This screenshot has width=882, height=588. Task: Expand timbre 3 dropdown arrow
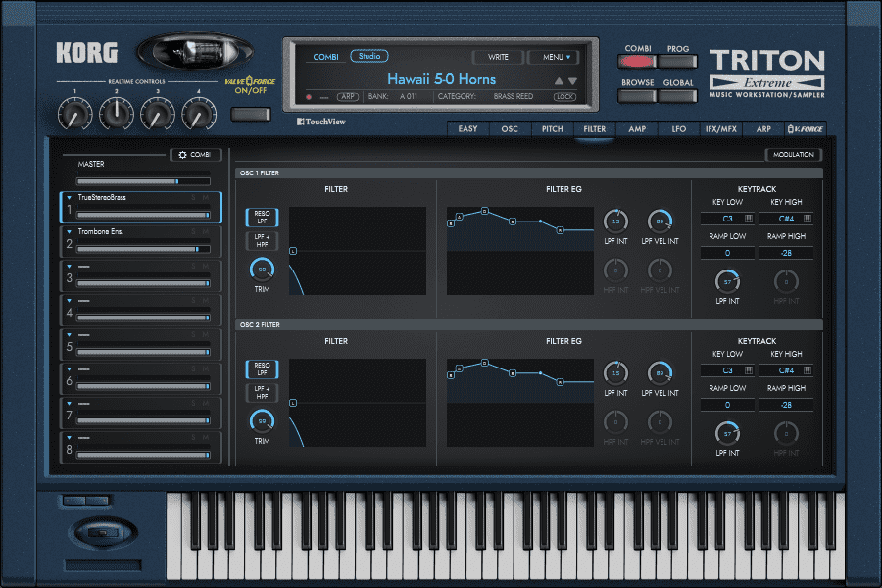point(70,267)
